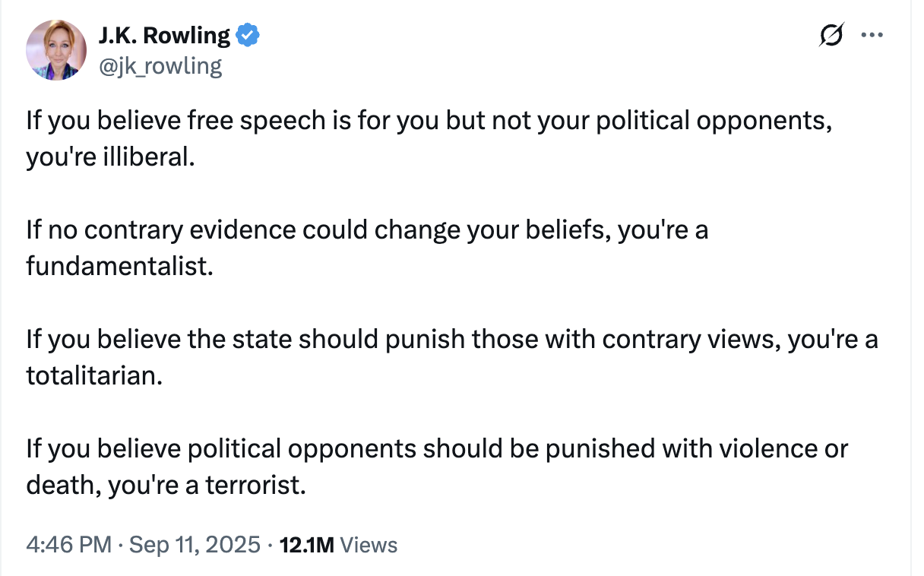
Task: Click the Sep 11, 2025 date
Action: click(x=195, y=544)
